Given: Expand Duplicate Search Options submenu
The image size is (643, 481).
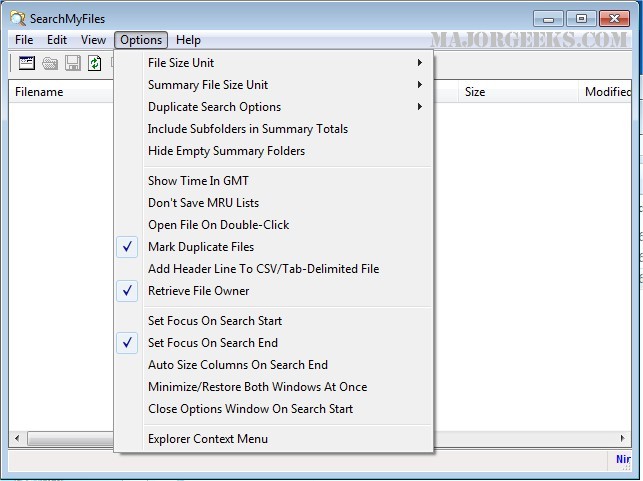Looking at the screenshot, I should click(274, 107).
